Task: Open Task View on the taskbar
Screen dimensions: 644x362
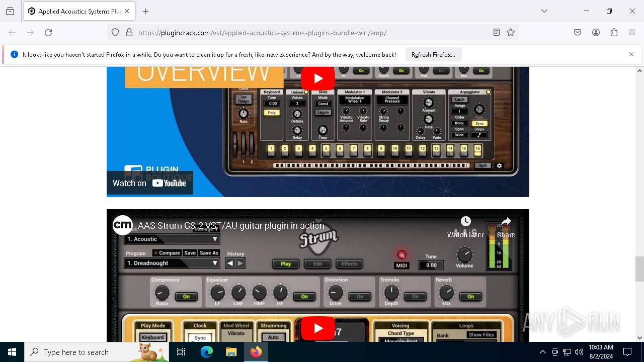Action: coord(181,352)
